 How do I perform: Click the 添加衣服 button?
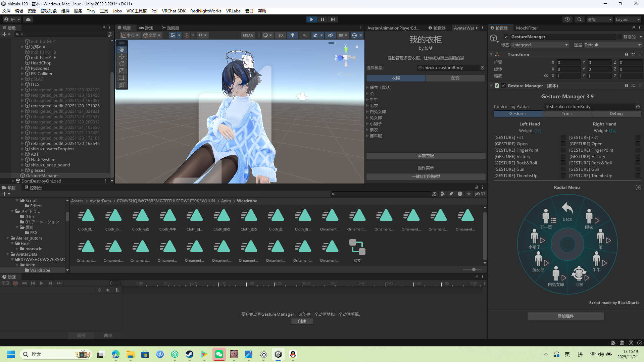pos(426,156)
